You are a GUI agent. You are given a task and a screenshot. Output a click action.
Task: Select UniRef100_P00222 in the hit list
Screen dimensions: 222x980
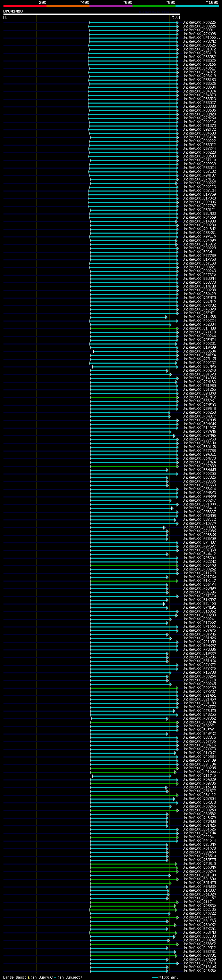click(199, 141)
